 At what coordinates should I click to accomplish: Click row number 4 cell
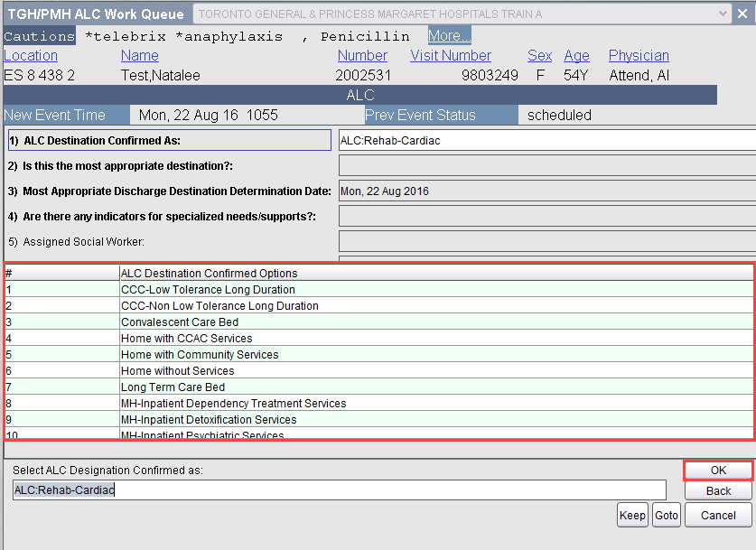tap(61, 338)
